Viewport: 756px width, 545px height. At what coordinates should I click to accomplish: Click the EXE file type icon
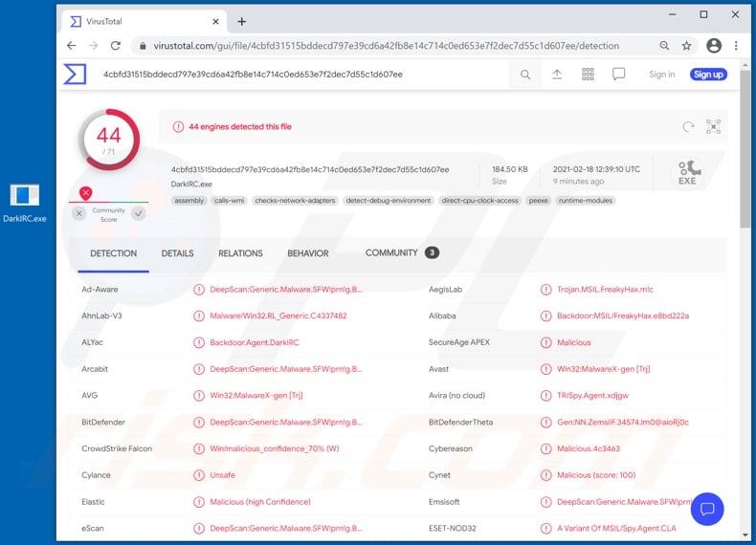pyautogui.click(x=688, y=173)
